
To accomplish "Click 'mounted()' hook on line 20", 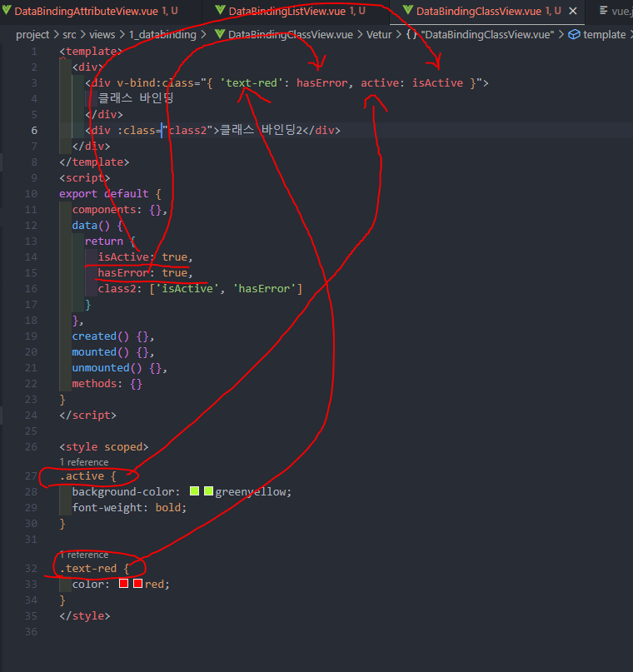I will tap(100, 352).
